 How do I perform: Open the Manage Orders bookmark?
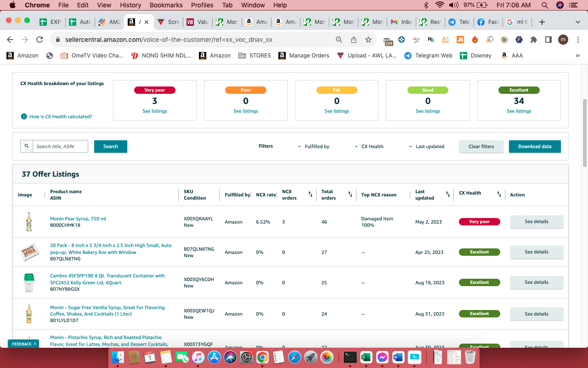pos(304,56)
